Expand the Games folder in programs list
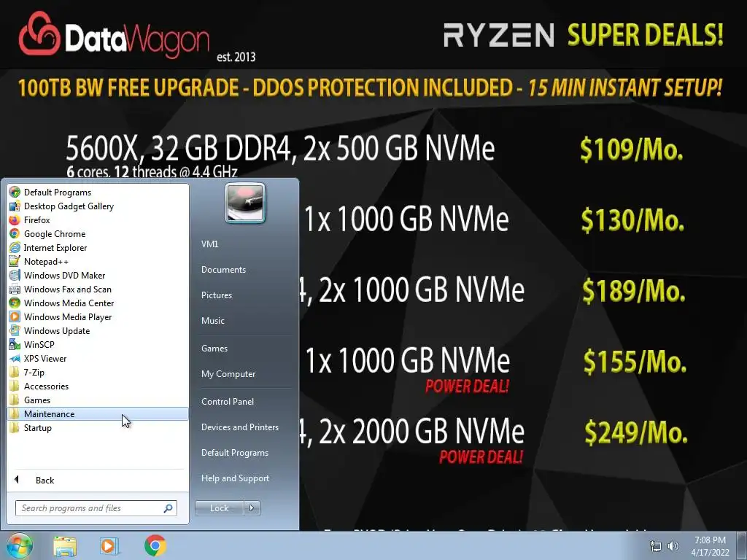Screen dimensions: 747x560 click(x=98, y=400)
